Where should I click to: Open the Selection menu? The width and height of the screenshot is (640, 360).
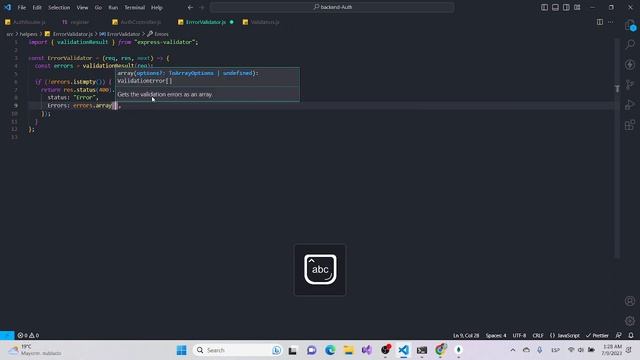click(59, 7)
